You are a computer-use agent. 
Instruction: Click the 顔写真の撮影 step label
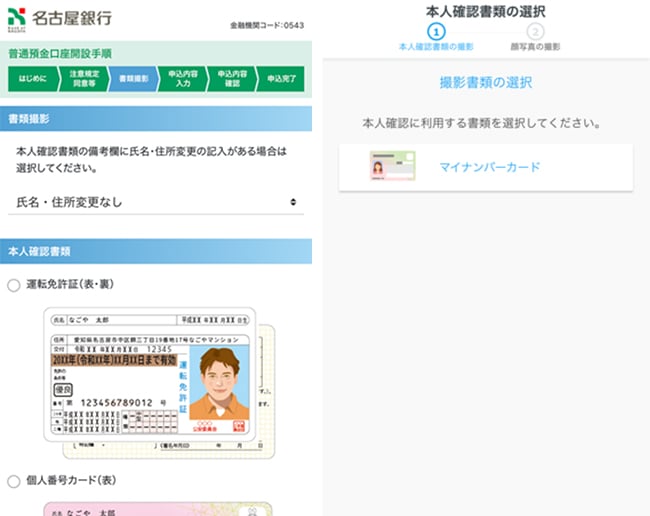(x=535, y=47)
